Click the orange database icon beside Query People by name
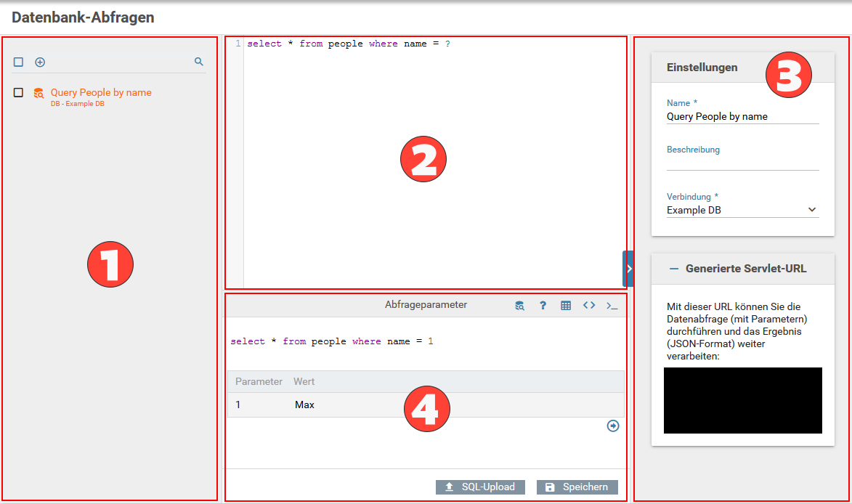The width and height of the screenshot is (852, 504). [38, 93]
